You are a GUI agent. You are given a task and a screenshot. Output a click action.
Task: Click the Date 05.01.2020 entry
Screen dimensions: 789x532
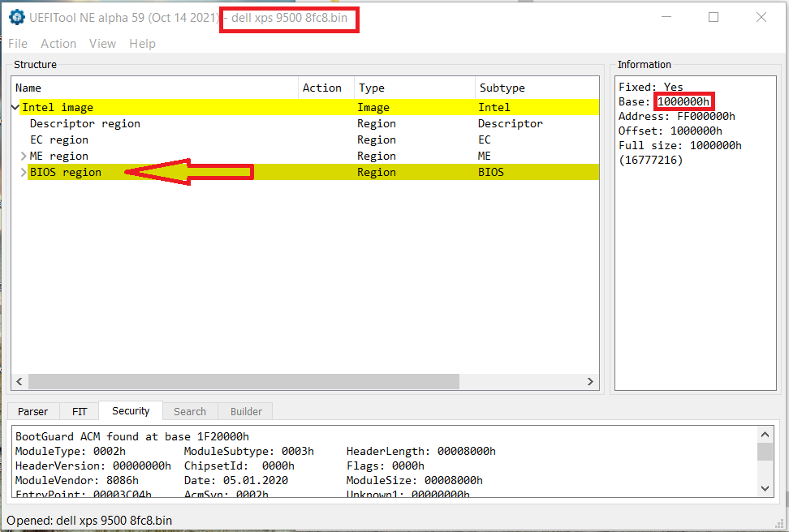coord(236,480)
